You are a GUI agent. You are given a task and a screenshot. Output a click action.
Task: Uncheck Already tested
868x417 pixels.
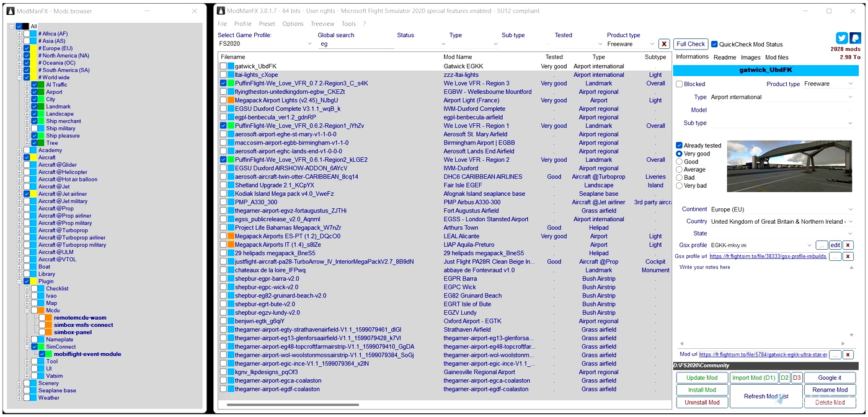[680, 146]
